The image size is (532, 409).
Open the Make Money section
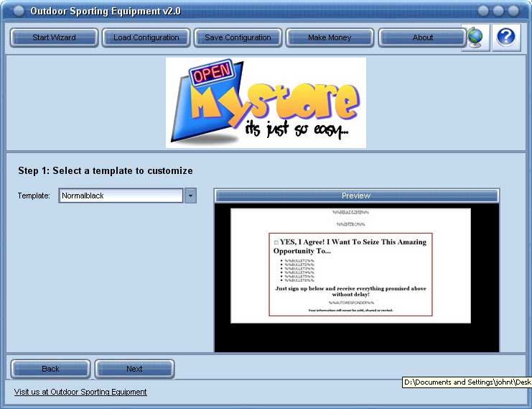click(330, 37)
